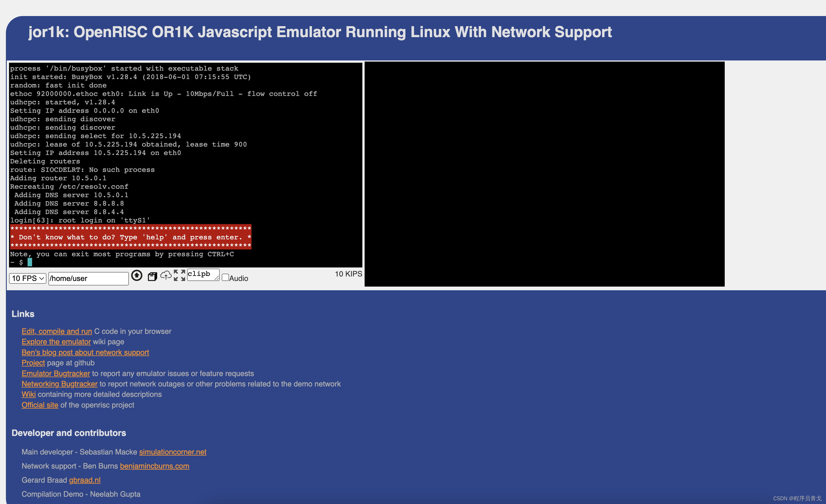This screenshot has width=826, height=504.
Task: Open the Project page at github
Action: (x=33, y=363)
